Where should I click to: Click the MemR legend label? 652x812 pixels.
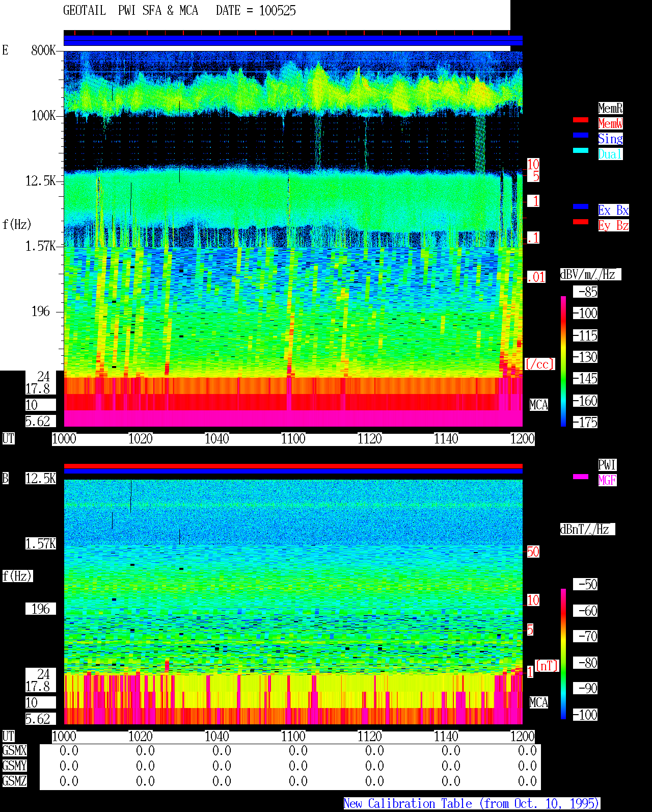click(610, 108)
